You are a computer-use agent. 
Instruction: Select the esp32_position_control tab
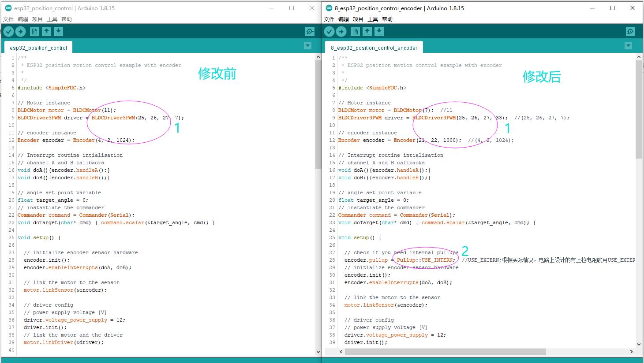click(38, 47)
